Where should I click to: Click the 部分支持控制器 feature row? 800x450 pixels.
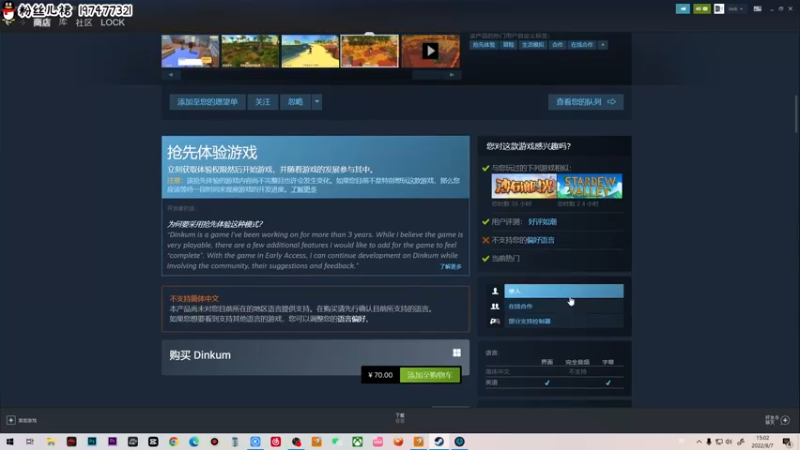(x=563, y=321)
